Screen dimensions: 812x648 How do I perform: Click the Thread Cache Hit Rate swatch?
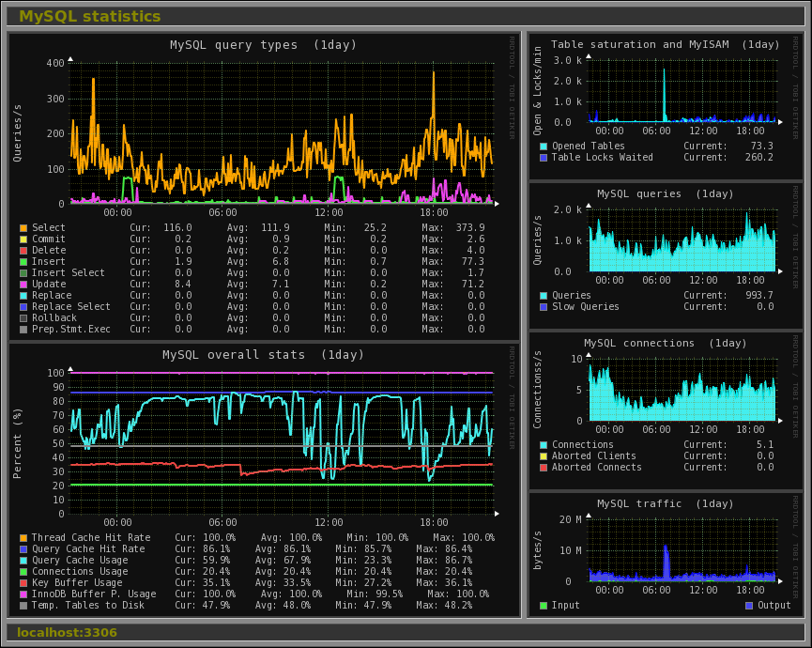tap(23, 538)
